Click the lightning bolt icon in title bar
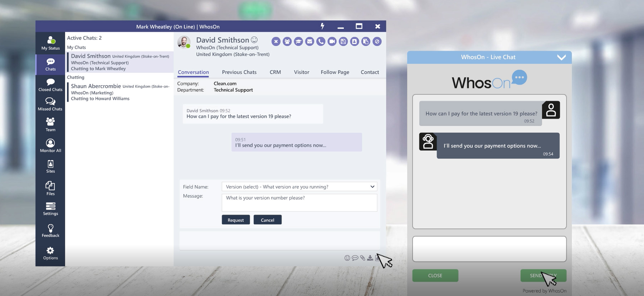Image resolution: width=644 pixels, height=296 pixels. 322,26
